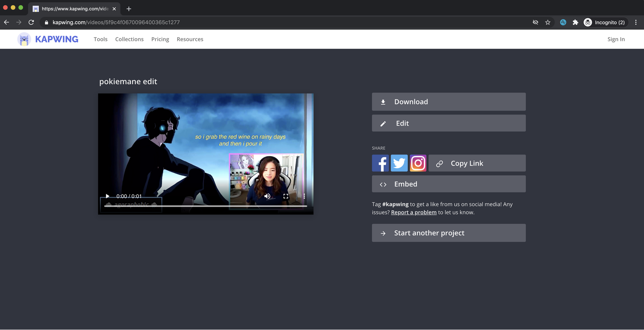Download the finished video
The height and width of the screenshot is (330, 644).
449,102
